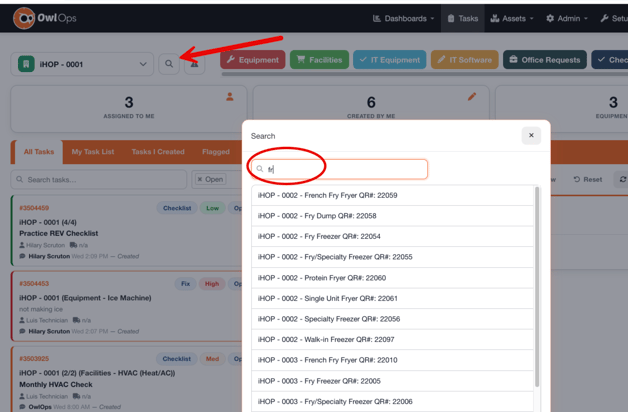The image size is (628, 412).
Task: Select iHOP - 0002 - Protein Fryer QR#: 22060
Action: pos(392,278)
